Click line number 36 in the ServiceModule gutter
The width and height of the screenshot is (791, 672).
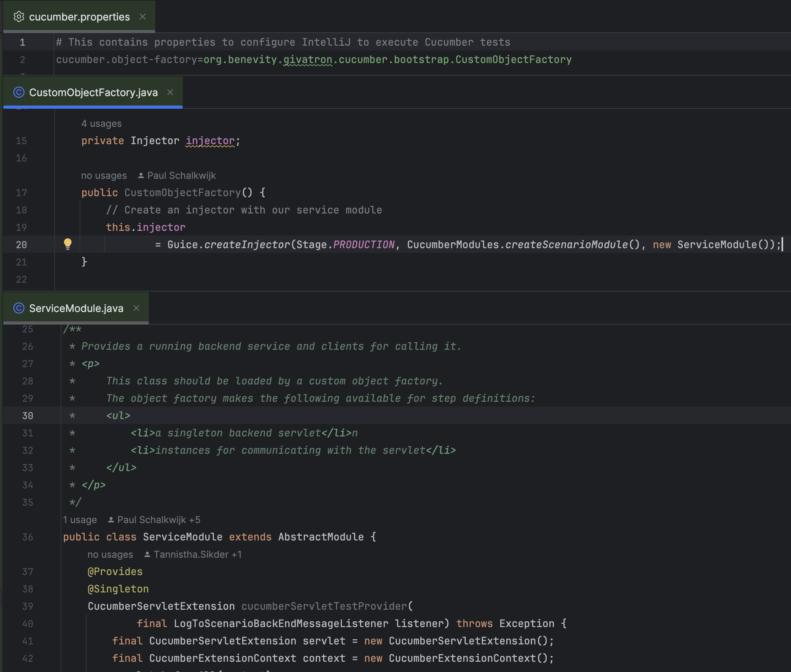coord(28,537)
